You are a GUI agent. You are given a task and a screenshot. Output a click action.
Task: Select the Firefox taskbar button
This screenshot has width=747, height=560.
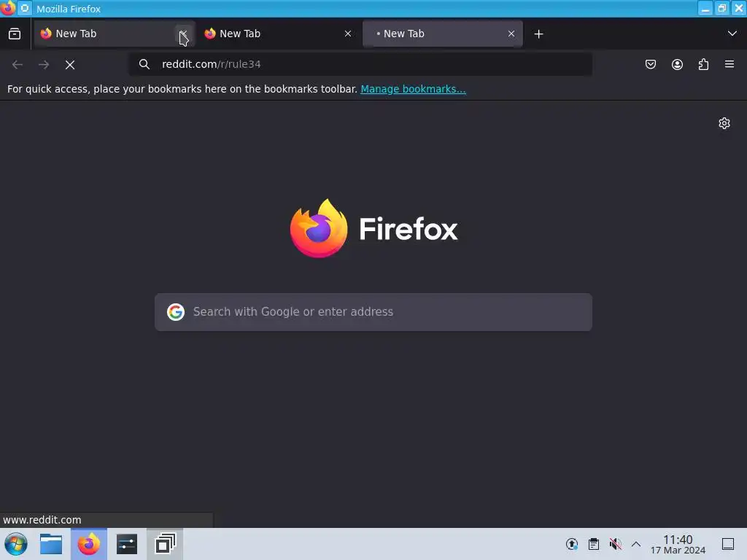point(88,544)
